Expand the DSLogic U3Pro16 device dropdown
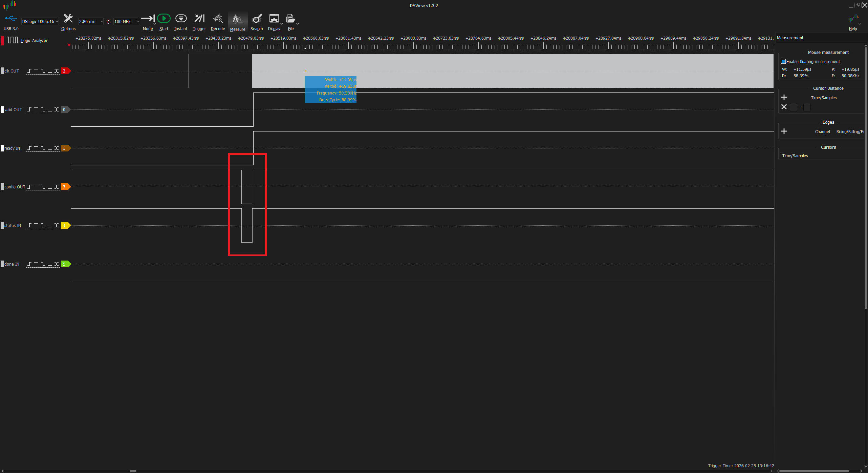The width and height of the screenshot is (868, 473). pos(40,21)
